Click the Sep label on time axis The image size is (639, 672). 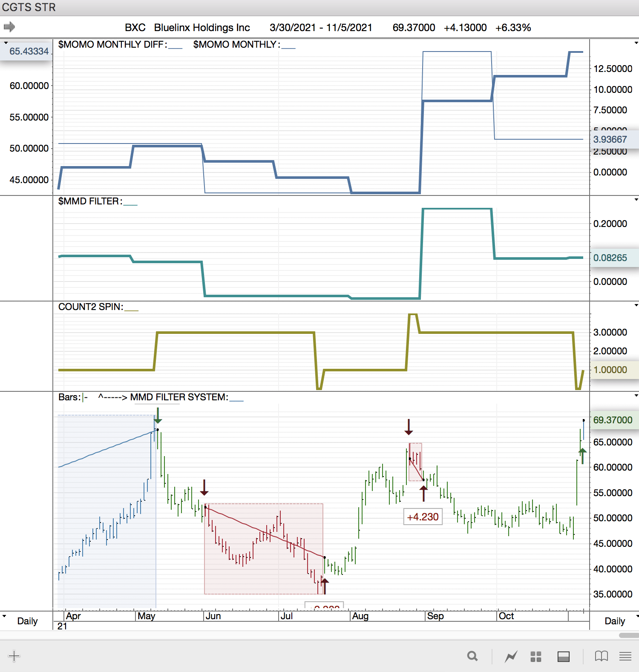pos(435,616)
